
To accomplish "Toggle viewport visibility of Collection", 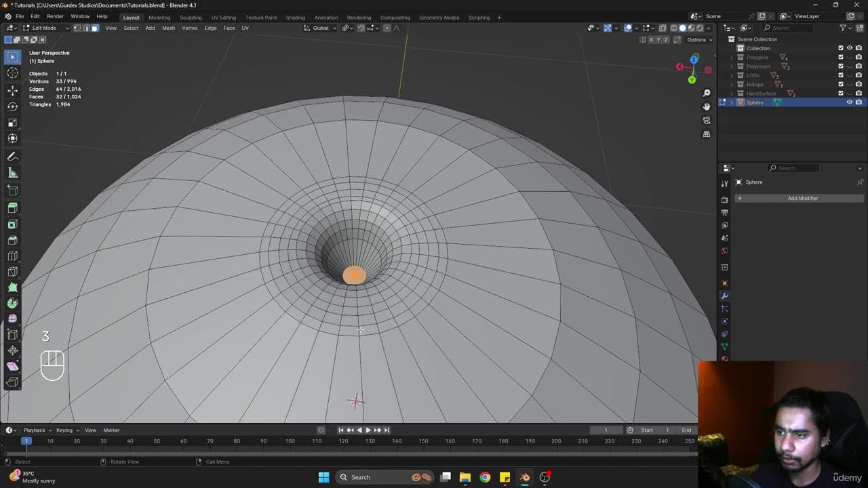I will click(849, 48).
